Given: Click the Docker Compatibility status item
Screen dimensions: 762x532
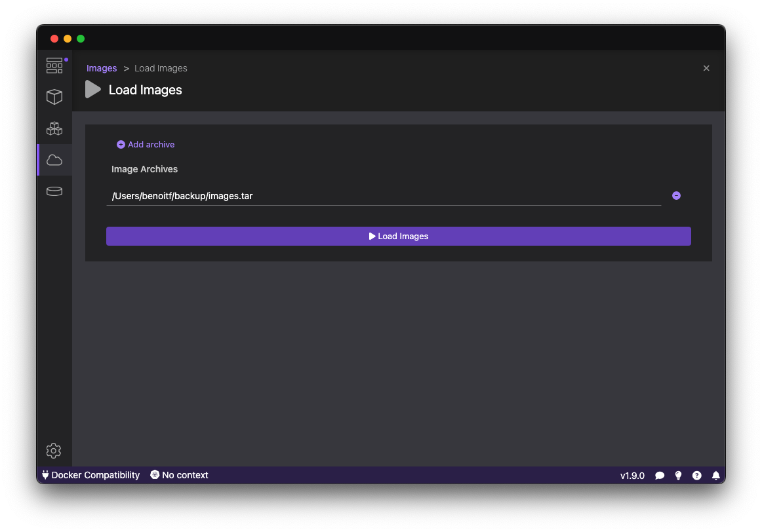Looking at the screenshot, I should (x=90, y=475).
